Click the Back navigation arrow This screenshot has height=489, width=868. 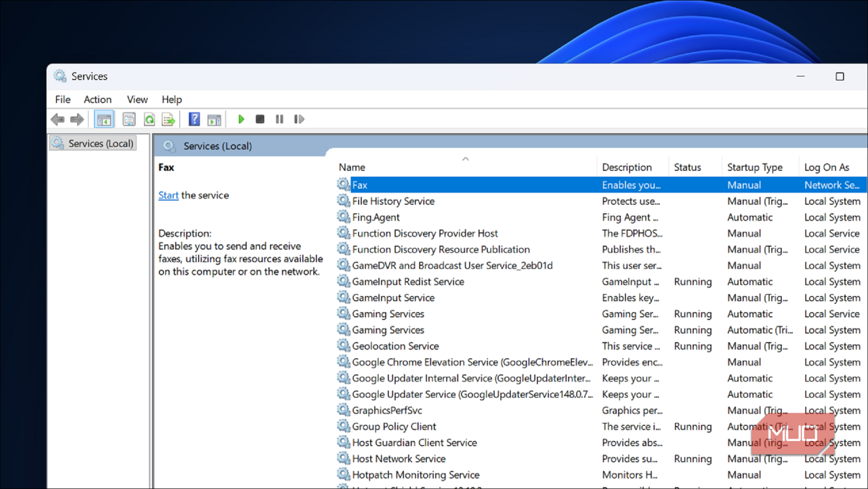[x=58, y=119]
